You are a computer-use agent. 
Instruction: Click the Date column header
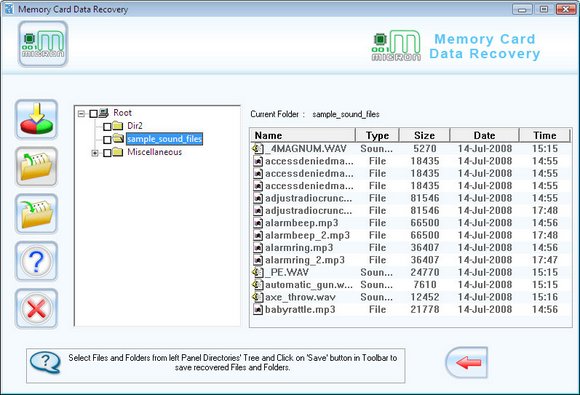click(484, 135)
